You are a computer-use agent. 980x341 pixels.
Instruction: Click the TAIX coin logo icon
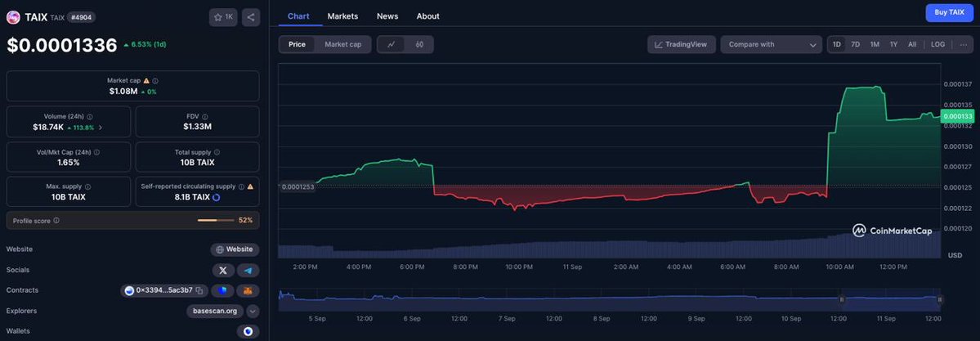(13, 17)
